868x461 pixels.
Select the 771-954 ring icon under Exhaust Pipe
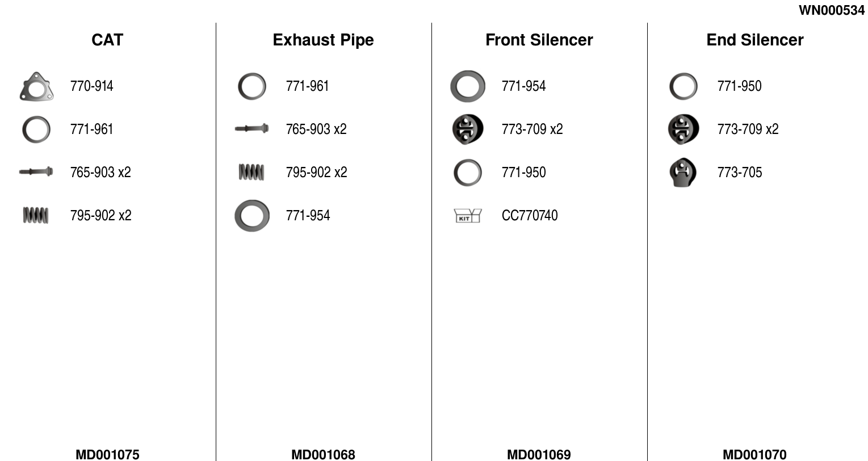click(x=252, y=216)
